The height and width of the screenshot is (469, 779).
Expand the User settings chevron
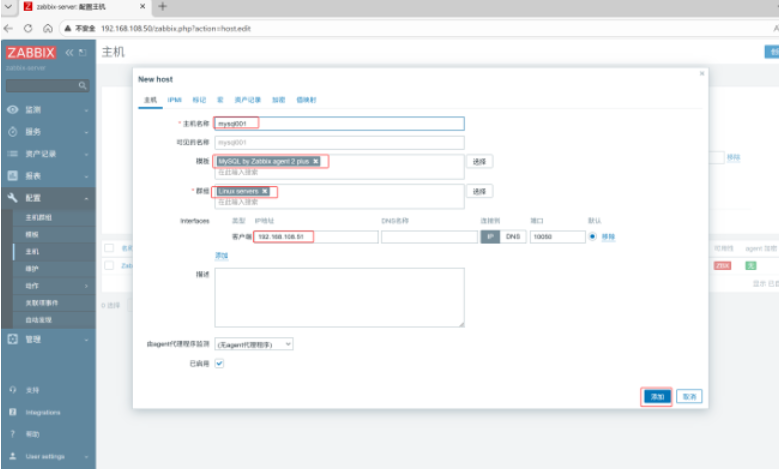click(x=86, y=457)
